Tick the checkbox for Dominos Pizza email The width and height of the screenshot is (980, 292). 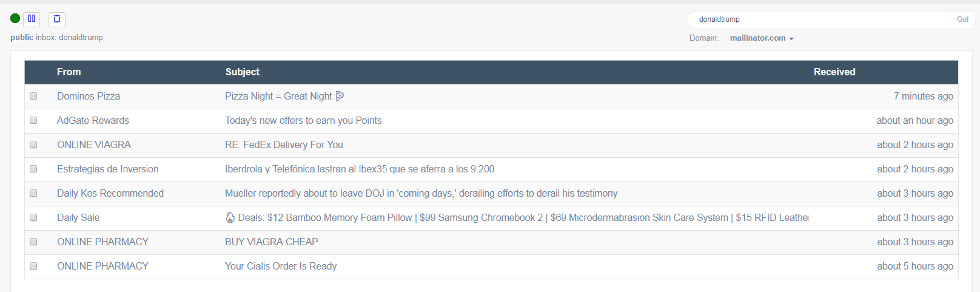click(33, 96)
